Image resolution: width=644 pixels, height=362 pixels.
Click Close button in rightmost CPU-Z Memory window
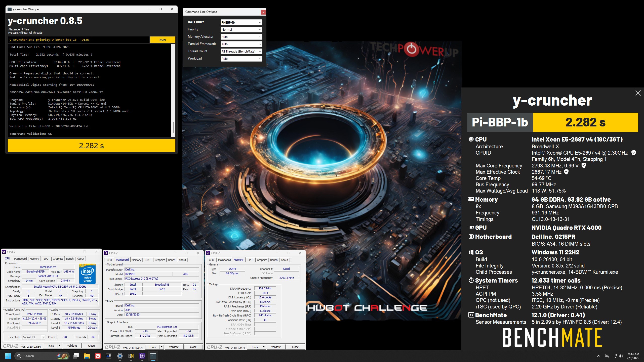(295, 347)
